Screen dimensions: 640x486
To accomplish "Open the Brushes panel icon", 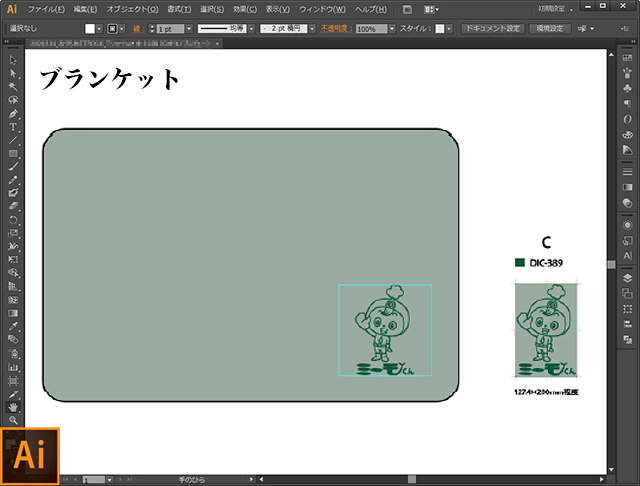I will coord(627,73).
